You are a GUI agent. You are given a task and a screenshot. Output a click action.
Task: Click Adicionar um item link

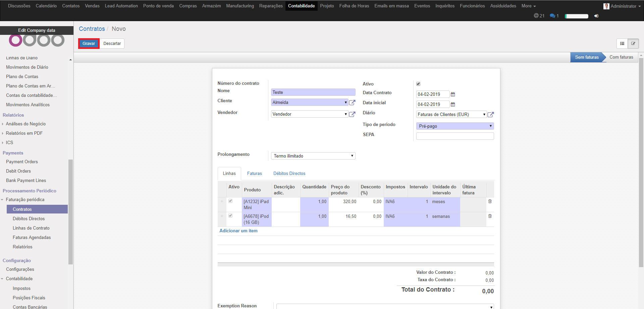click(238, 231)
